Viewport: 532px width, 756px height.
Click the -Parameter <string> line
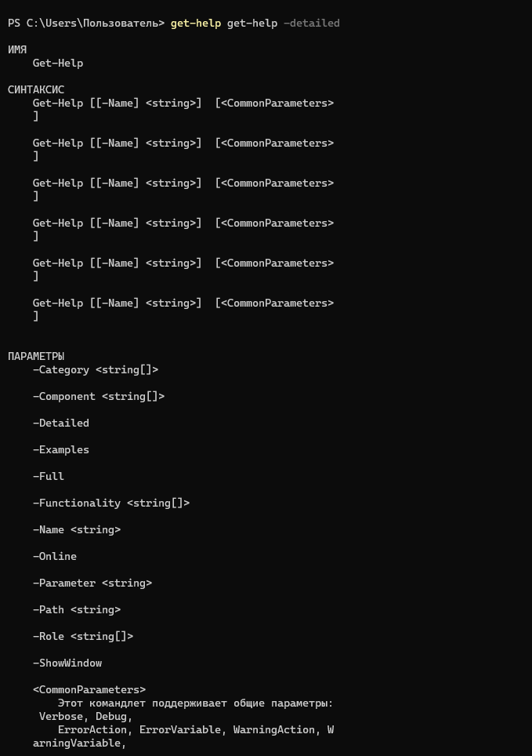(x=92, y=583)
